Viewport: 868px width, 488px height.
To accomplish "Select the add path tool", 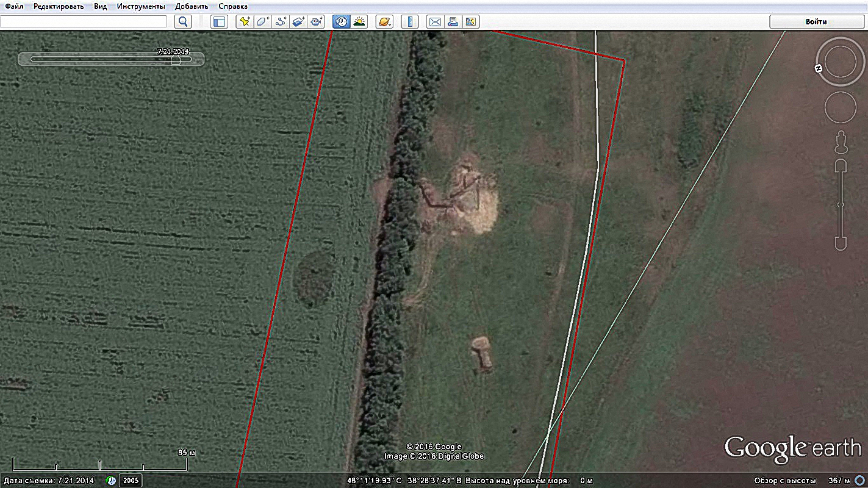I will tap(281, 22).
